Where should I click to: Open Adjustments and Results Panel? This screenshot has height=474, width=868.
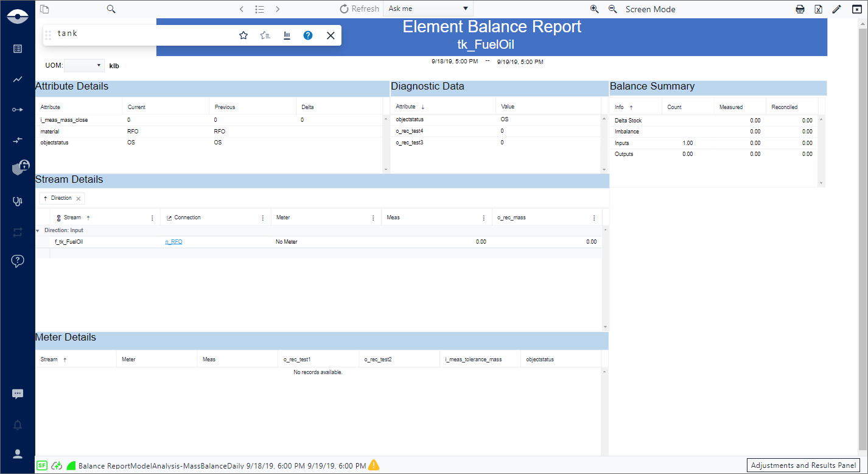click(x=803, y=465)
